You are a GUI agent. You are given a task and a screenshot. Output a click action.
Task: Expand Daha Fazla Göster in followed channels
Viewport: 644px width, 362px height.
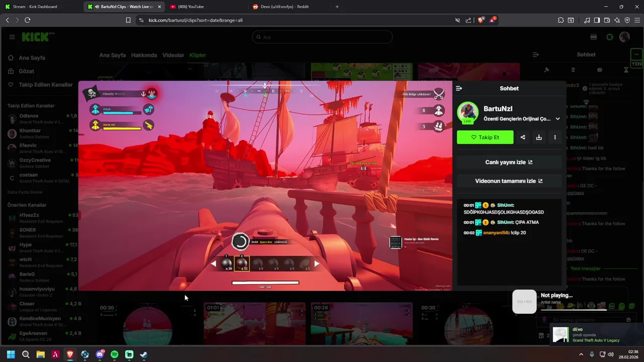tap(25, 192)
